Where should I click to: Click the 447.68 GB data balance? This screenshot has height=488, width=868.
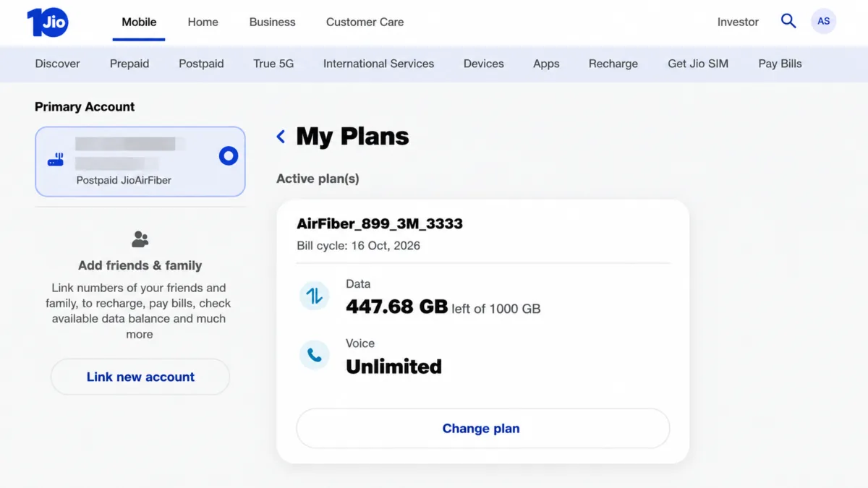pos(396,307)
